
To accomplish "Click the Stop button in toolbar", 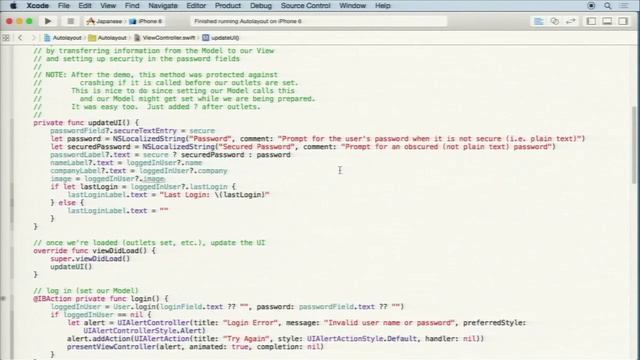I will 70,21.
